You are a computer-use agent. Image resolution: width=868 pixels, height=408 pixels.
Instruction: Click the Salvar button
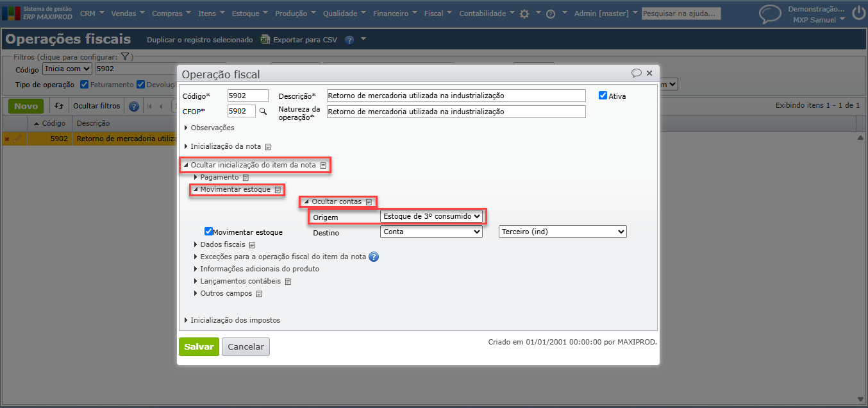point(199,346)
